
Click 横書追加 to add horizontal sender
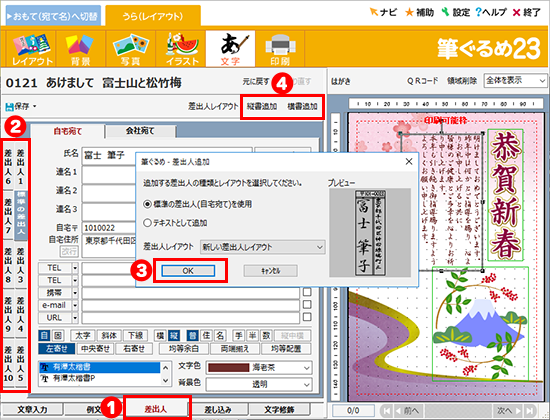(302, 106)
